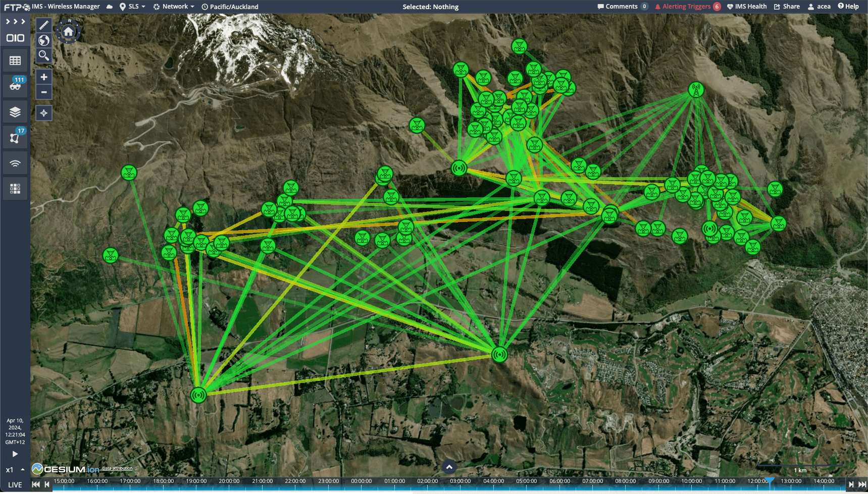Toggle LIVE mode on the timeline
Image resolution: width=868 pixels, height=494 pixels.
tap(15, 485)
